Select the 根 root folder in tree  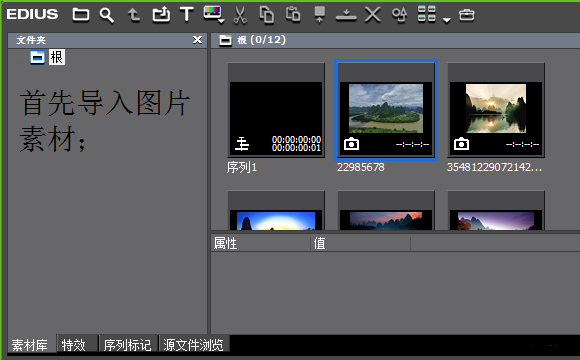coord(57,57)
